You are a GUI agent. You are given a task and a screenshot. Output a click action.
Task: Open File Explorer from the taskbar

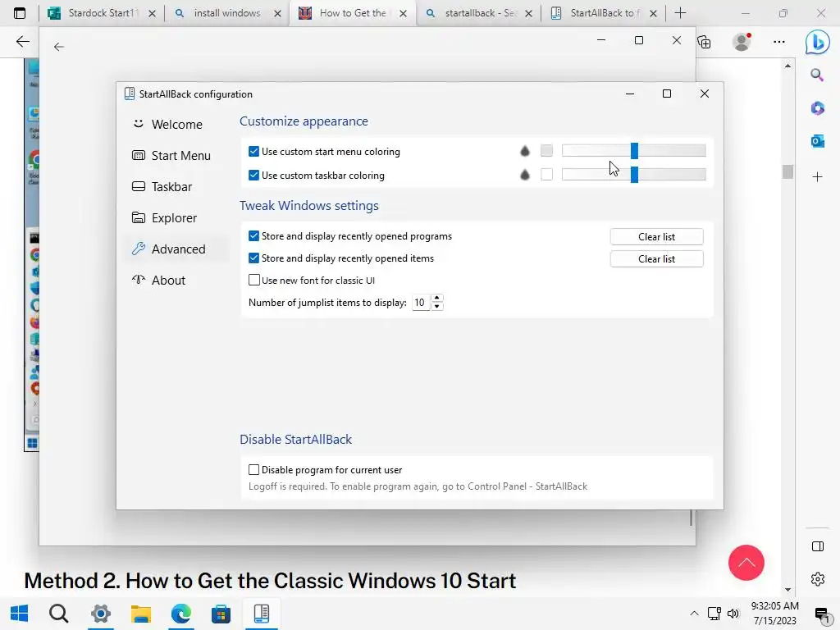click(x=140, y=614)
